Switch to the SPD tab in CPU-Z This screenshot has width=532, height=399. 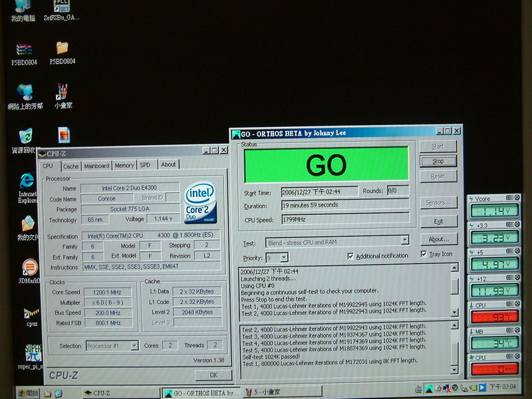[145, 165]
